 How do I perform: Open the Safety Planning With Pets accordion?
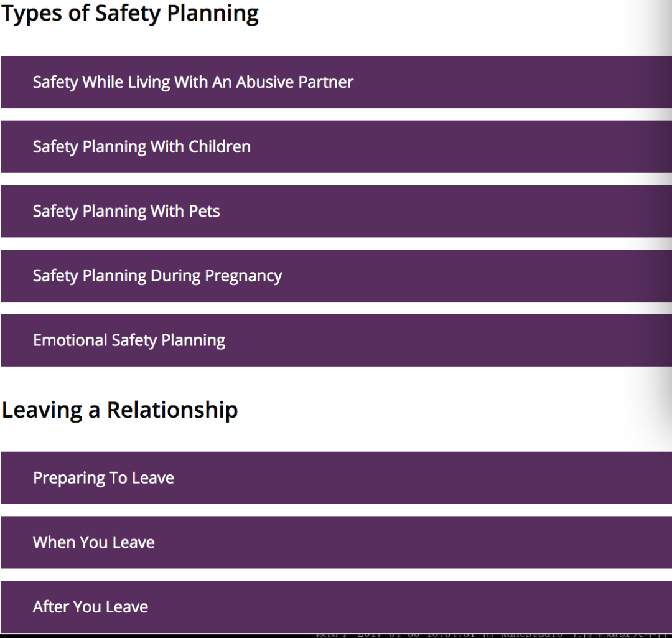337,211
